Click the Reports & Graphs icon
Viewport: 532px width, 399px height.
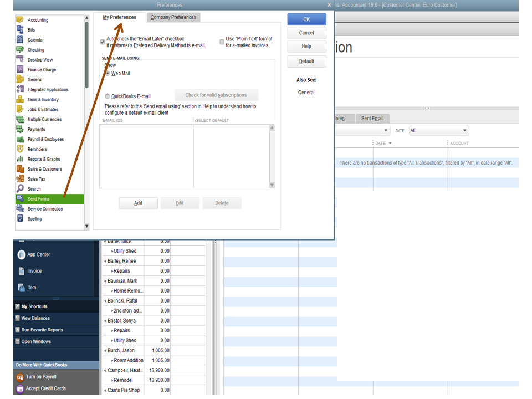(x=20, y=159)
